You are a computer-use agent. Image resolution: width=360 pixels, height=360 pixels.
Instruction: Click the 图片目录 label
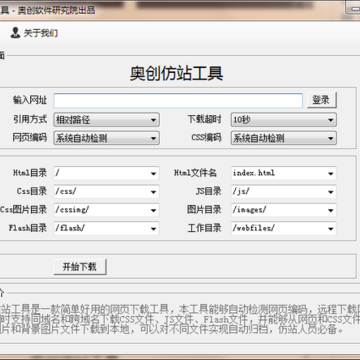pos(204,210)
